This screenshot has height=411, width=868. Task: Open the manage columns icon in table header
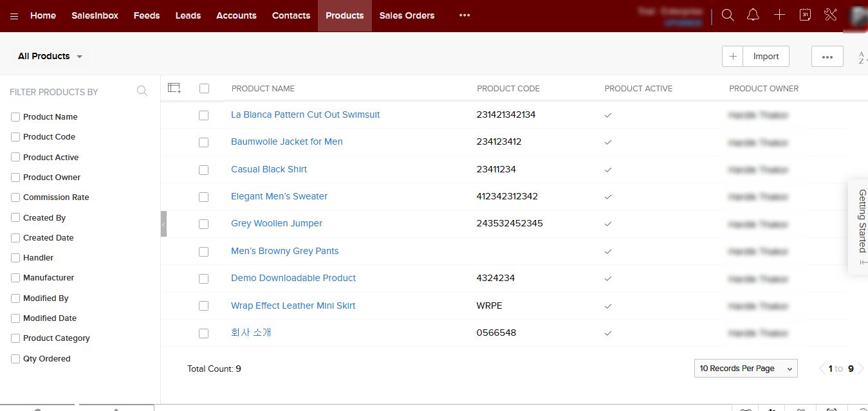[174, 88]
